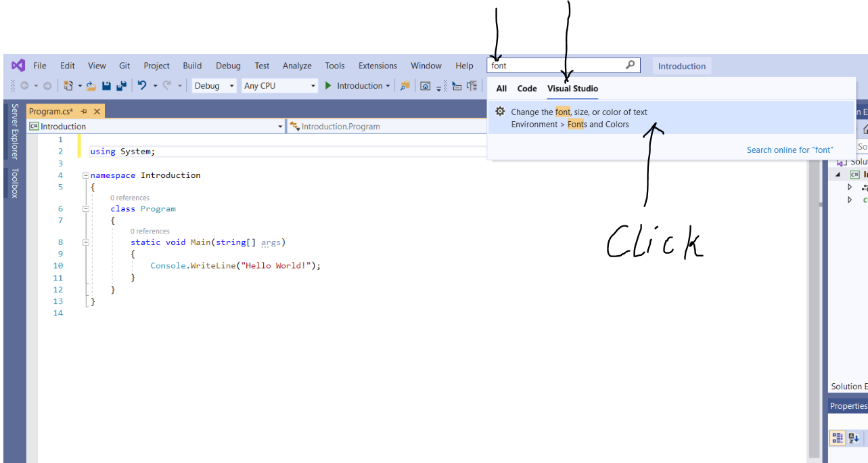Screen dimensions: 868x463
Task: Switch search results to Code tab
Action: (527, 89)
